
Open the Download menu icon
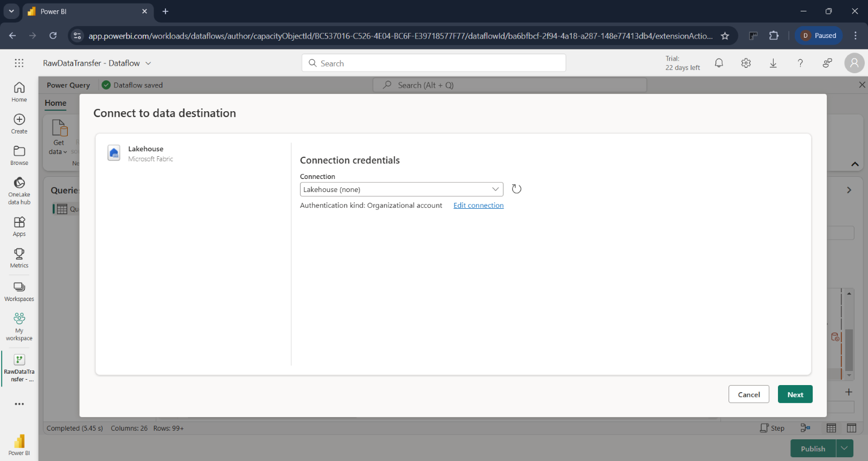[x=773, y=63]
